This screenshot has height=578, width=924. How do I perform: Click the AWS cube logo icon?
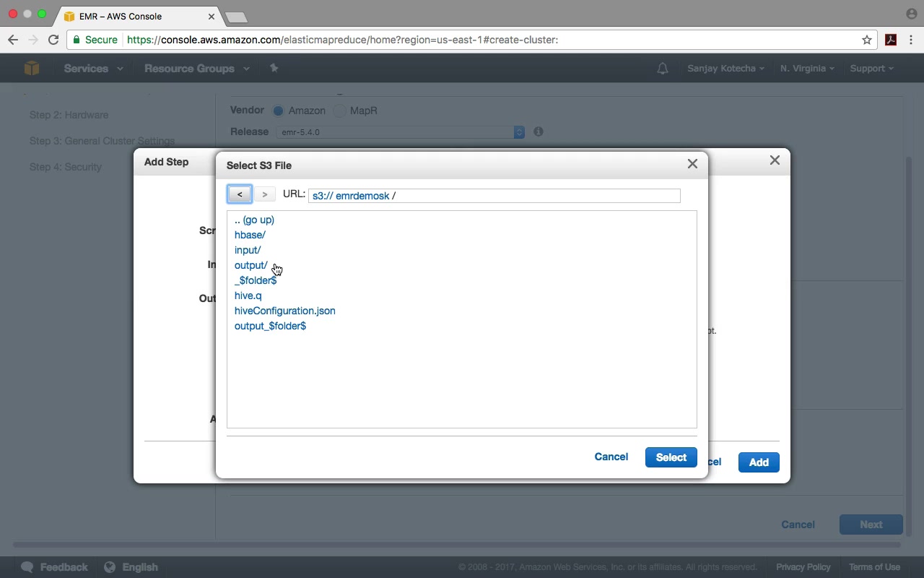click(31, 68)
